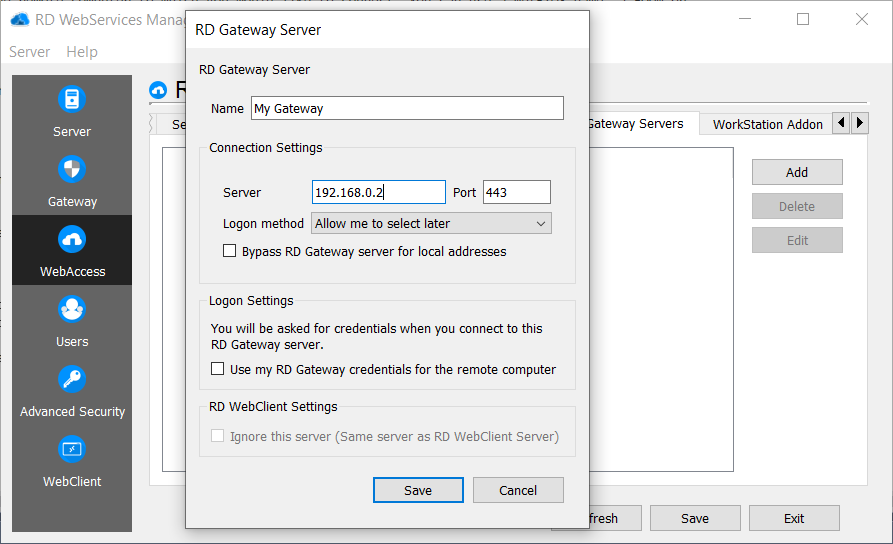
Task: Select the Gateway shield icon
Action: [72, 170]
